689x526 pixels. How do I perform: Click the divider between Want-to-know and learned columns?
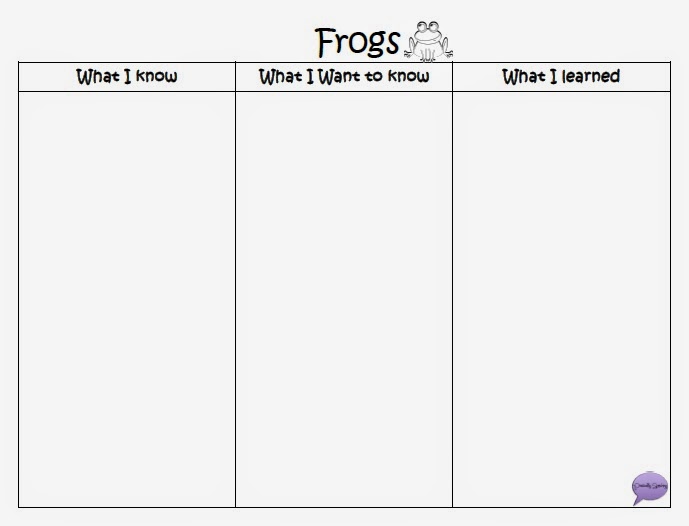pos(453,285)
